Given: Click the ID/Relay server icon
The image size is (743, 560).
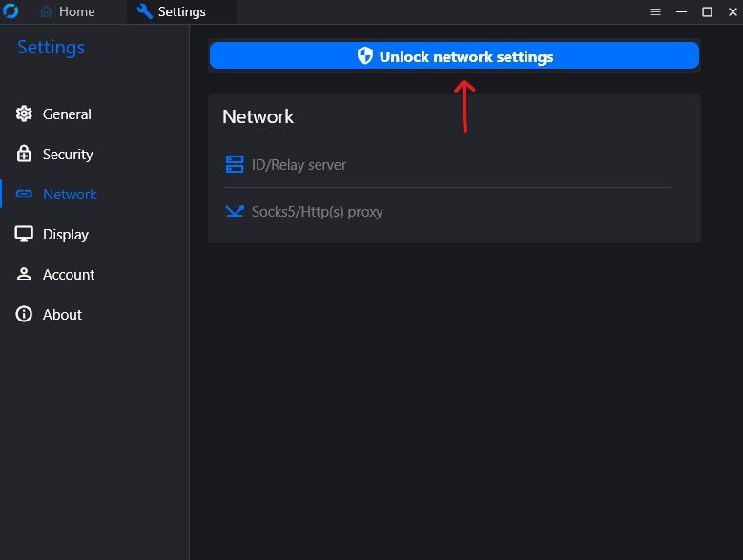Looking at the screenshot, I should point(235,165).
